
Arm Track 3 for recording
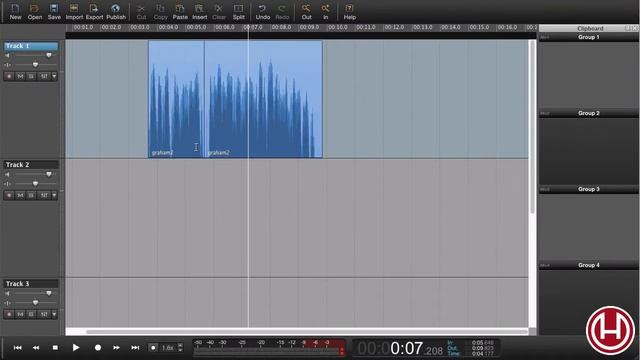9,314
